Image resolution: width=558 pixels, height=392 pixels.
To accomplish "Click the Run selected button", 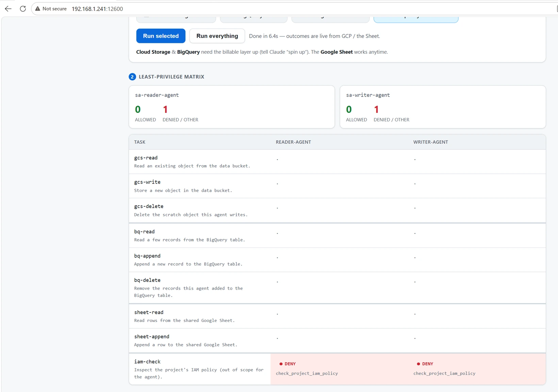I will click(161, 36).
